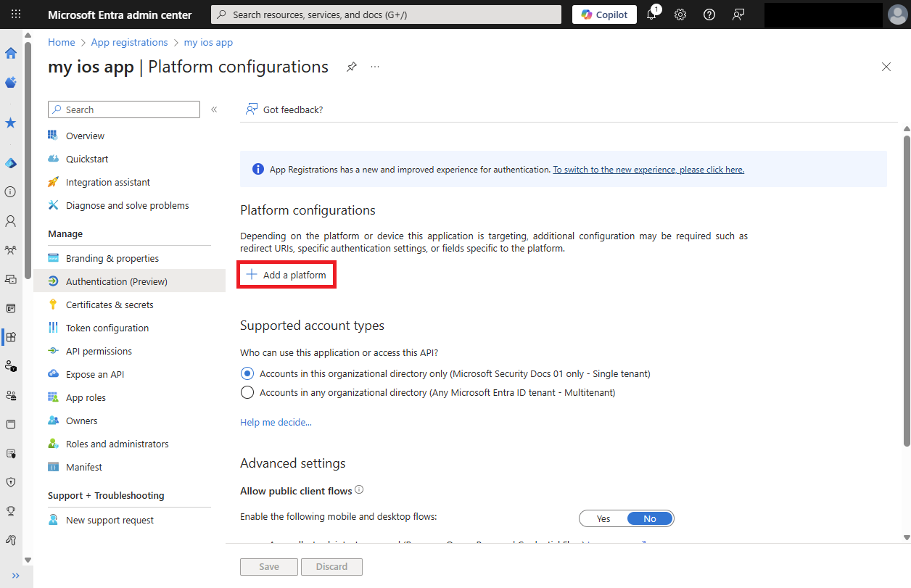Select the highlighted app grid rail icon

pyautogui.click(x=11, y=337)
